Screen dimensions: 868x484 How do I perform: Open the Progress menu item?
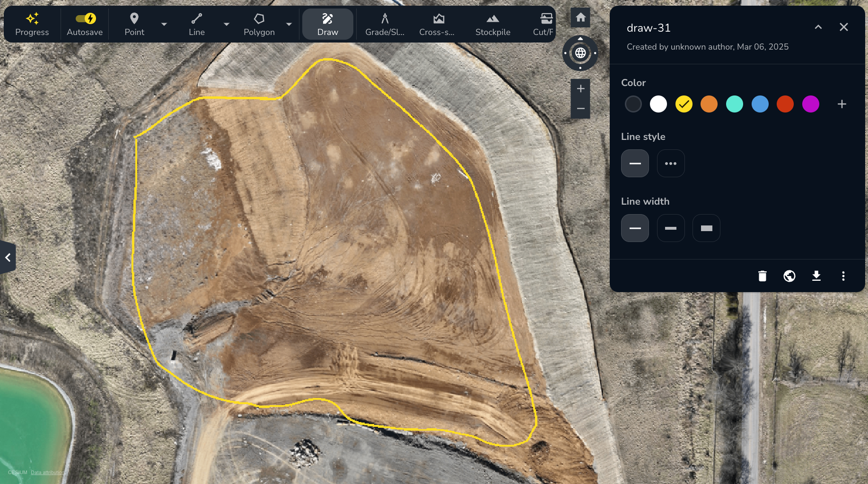point(32,24)
